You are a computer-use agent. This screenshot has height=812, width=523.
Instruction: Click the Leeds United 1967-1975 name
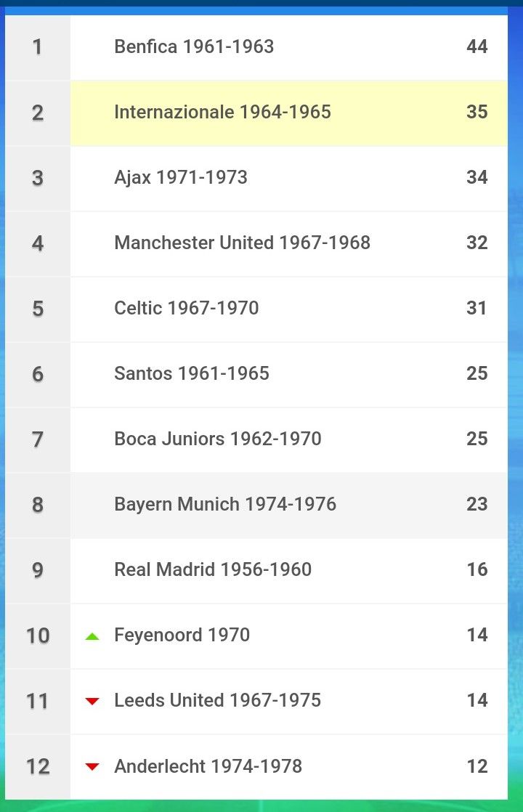217,701
